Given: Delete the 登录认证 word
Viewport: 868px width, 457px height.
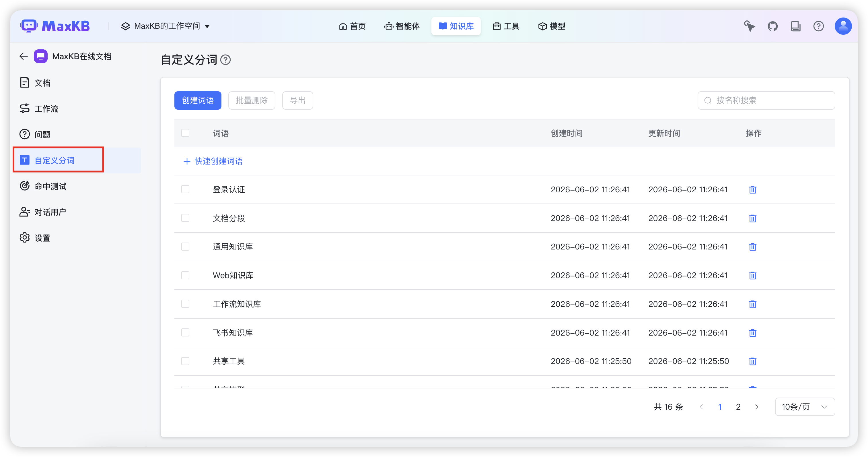Looking at the screenshot, I should [752, 189].
